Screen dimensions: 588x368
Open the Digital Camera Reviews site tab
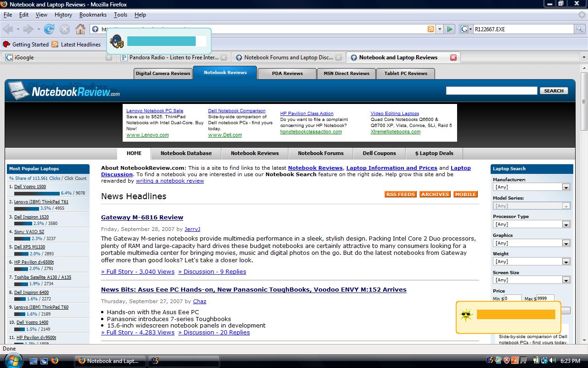pos(163,73)
